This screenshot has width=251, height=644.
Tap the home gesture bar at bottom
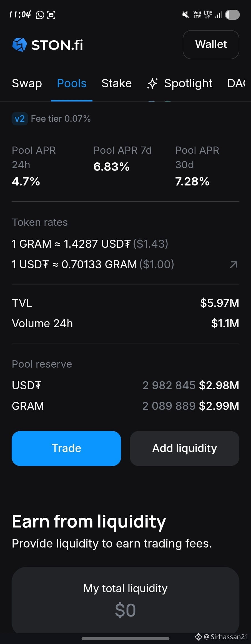pyautogui.click(x=125, y=638)
